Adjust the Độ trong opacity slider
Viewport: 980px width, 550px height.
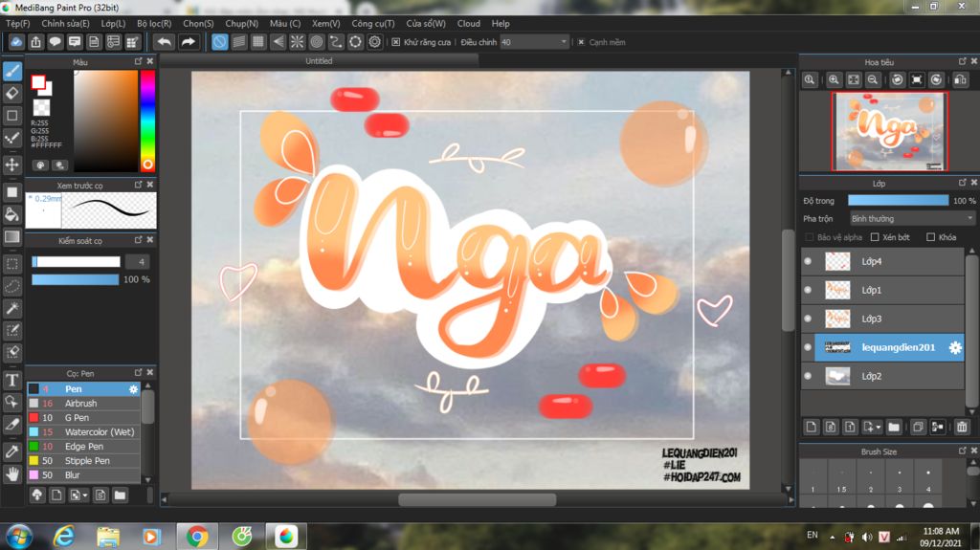click(x=898, y=201)
